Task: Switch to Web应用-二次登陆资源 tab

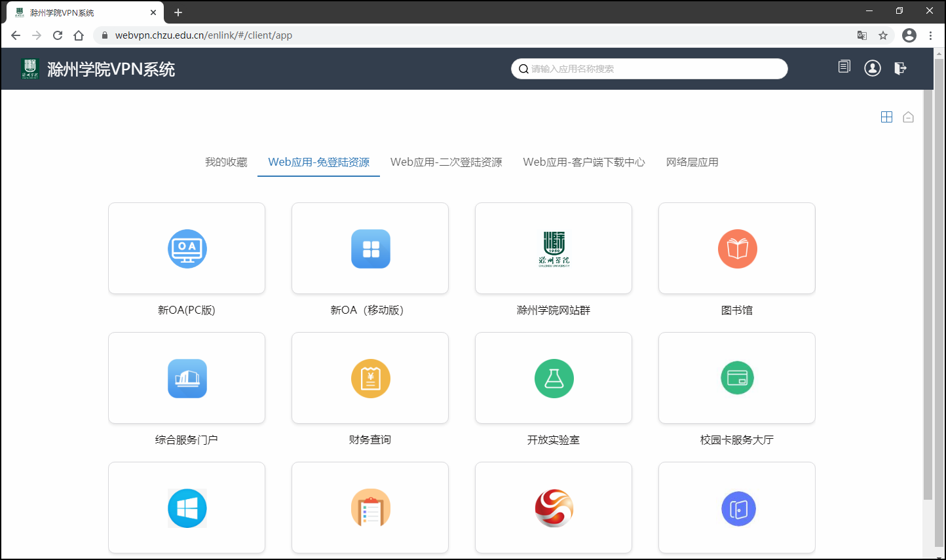Action: click(446, 162)
